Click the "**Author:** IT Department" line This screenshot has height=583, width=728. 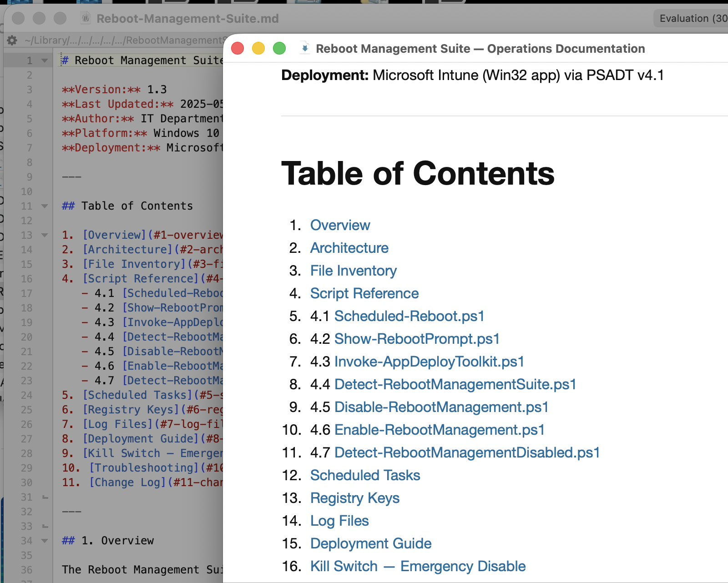coord(142,119)
